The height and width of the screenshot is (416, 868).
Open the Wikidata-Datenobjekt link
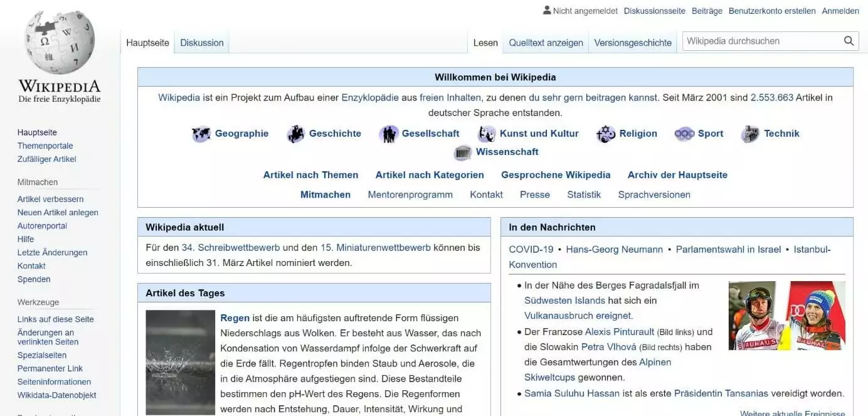(x=57, y=395)
